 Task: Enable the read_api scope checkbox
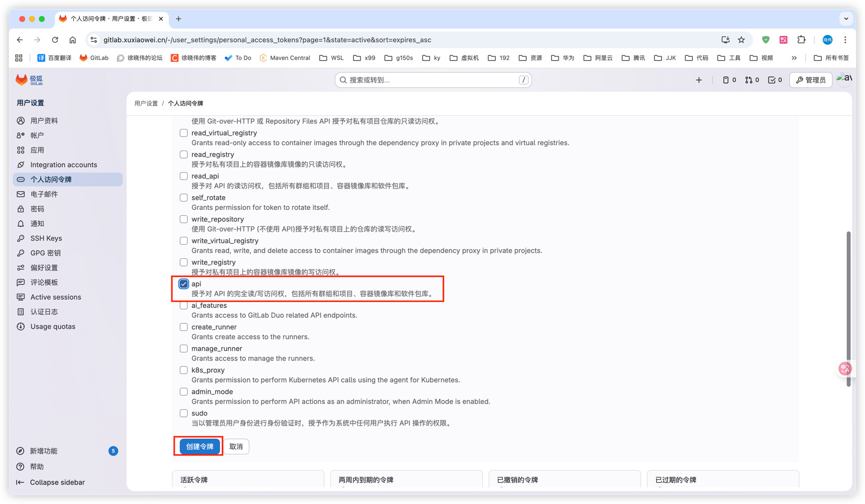tap(183, 176)
